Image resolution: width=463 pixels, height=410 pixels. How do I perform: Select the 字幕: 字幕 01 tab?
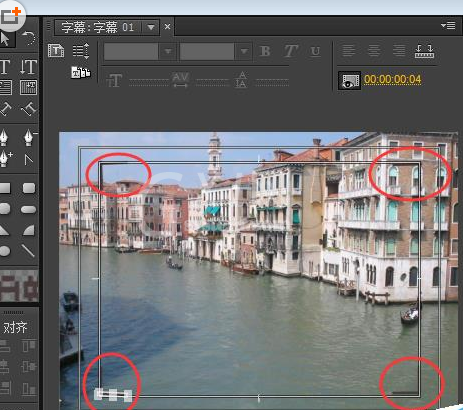[x=97, y=27]
